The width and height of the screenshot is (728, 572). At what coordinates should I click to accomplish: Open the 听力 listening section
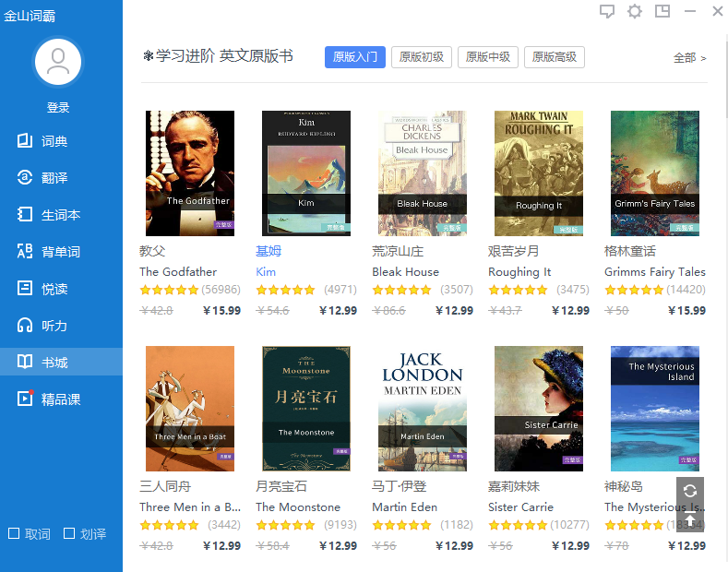[54, 326]
